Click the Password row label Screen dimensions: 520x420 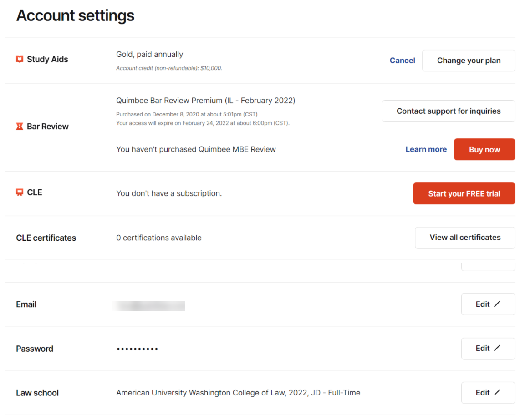(35, 349)
